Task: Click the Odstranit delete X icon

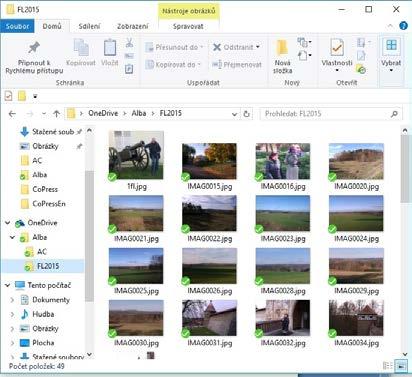Action: [217, 47]
